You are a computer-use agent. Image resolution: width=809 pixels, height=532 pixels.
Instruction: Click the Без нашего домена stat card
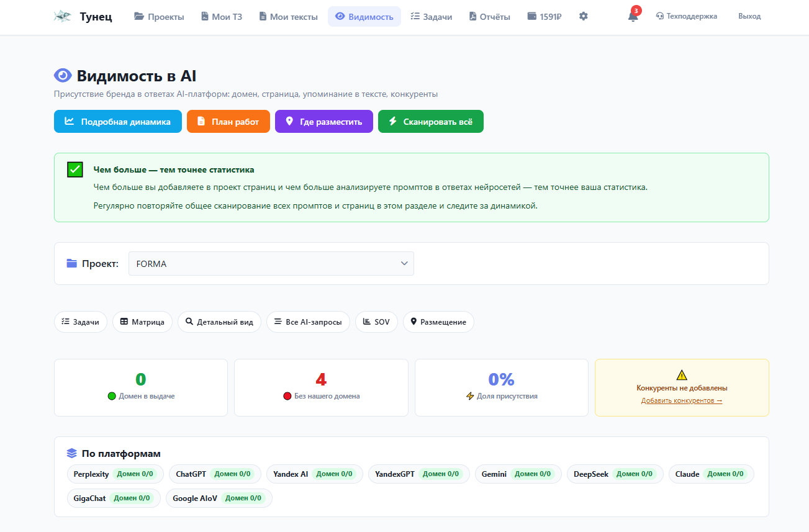click(321, 387)
